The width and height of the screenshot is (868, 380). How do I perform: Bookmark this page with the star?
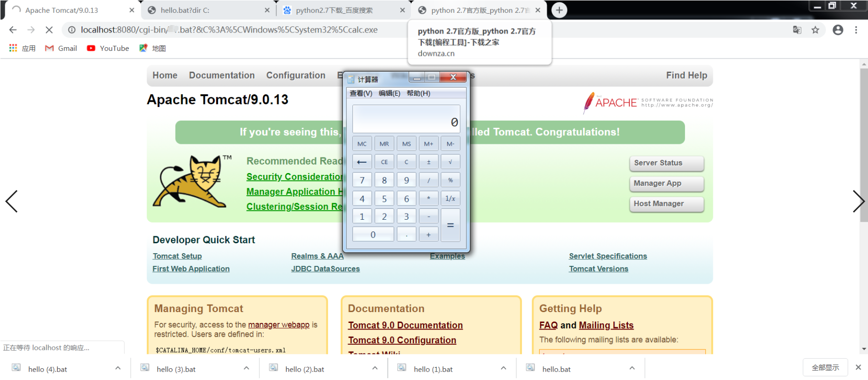tap(815, 30)
